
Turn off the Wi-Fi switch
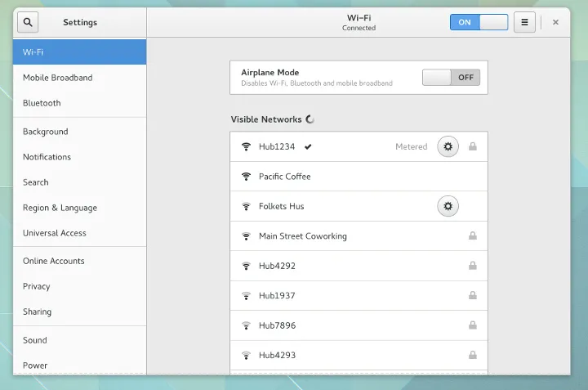pos(479,22)
